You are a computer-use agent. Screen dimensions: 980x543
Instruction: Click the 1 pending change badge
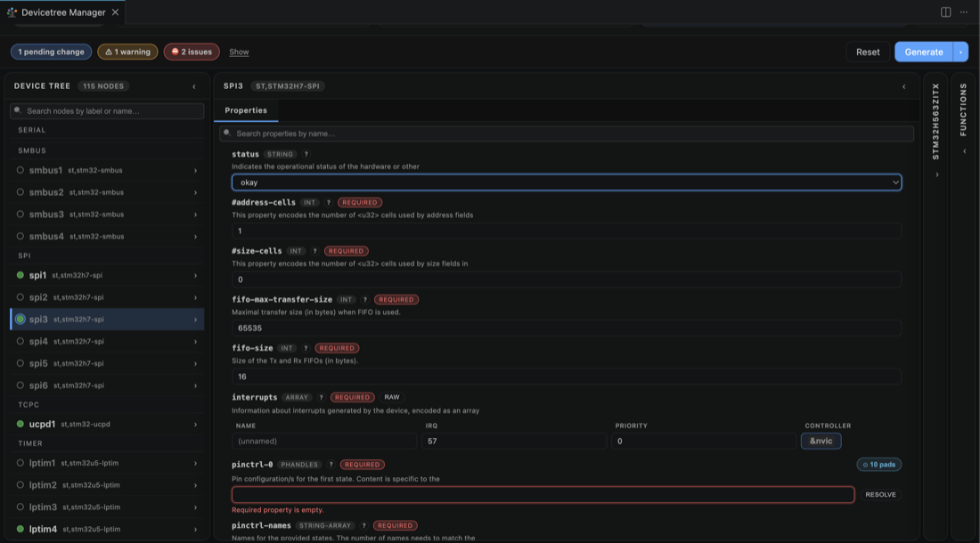click(x=52, y=52)
